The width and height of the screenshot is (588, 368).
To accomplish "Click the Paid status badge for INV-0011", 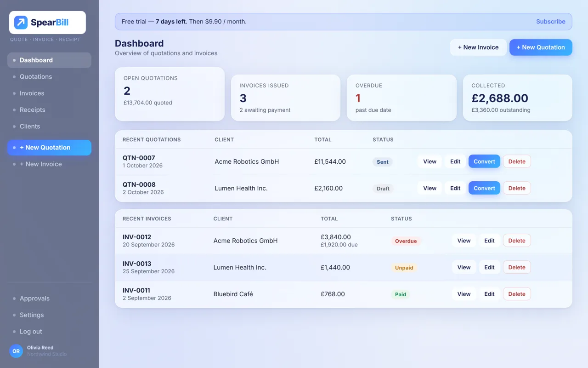I will pos(401,294).
